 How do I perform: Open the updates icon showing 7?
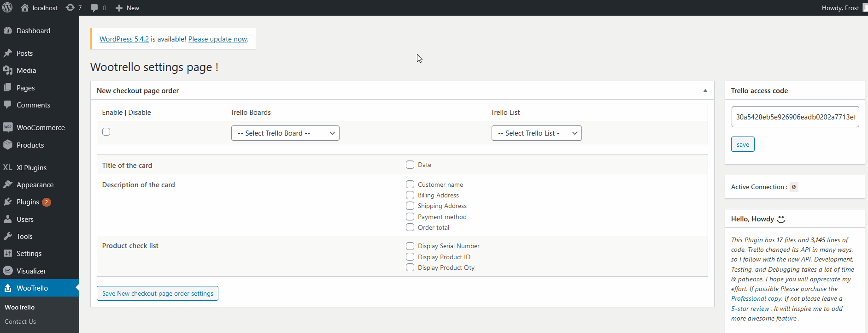(x=70, y=7)
